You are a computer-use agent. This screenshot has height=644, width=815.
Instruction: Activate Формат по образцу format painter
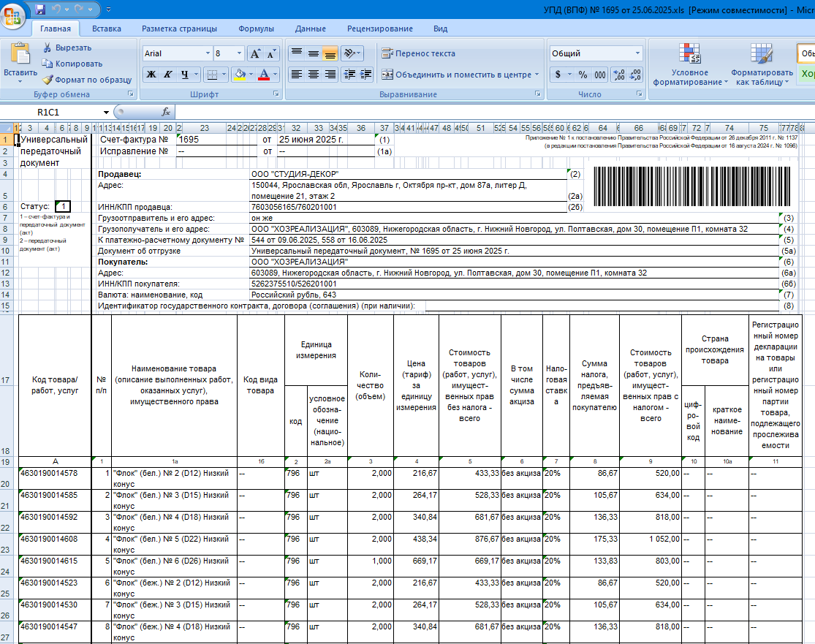87,80
